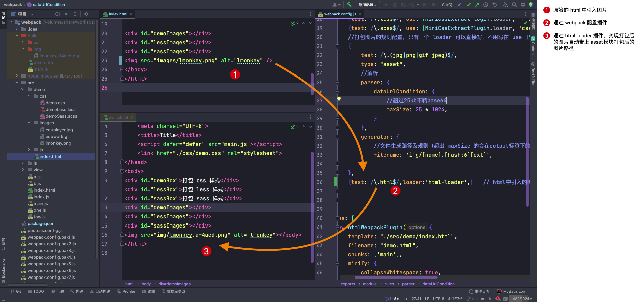The image size is (644, 302).
Task: Click the locate-file crosshair icon in project panel
Action: [x=58, y=14]
